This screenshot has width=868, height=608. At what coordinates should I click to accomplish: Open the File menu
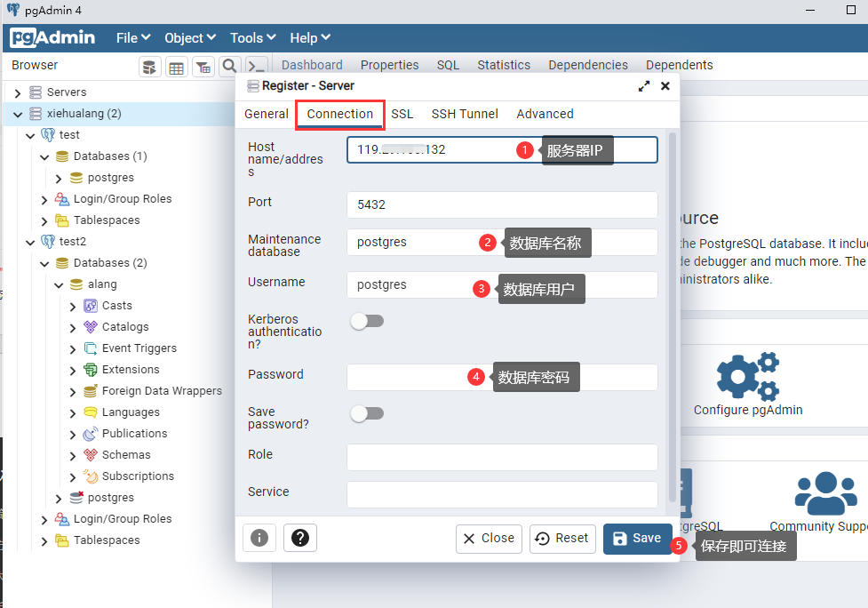(x=133, y=37)
